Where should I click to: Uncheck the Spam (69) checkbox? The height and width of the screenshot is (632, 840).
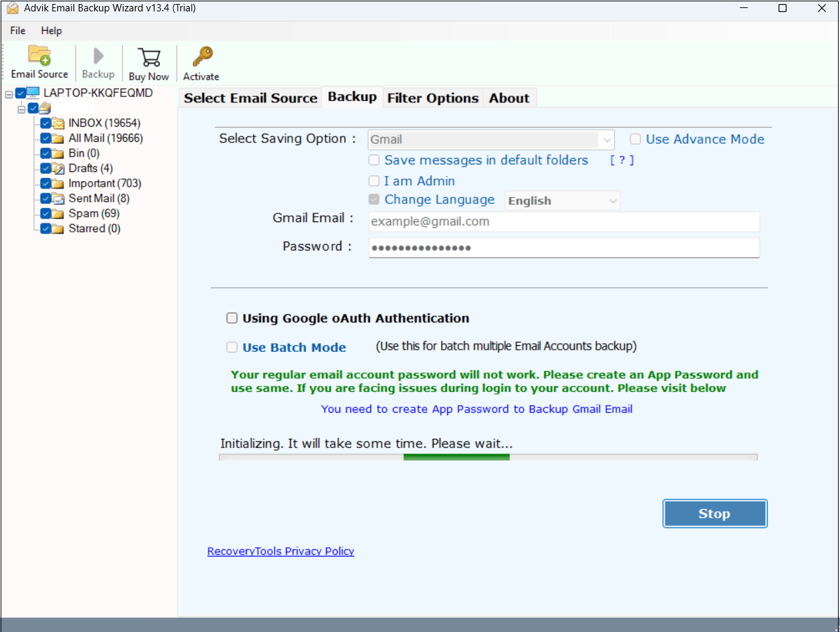click(45, 213)
